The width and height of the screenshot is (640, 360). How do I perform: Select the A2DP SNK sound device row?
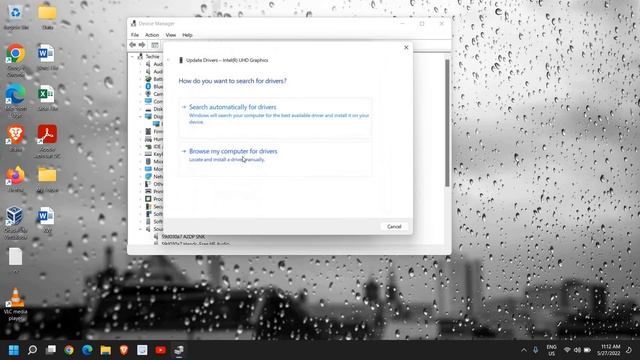click(x=180, y=237)
